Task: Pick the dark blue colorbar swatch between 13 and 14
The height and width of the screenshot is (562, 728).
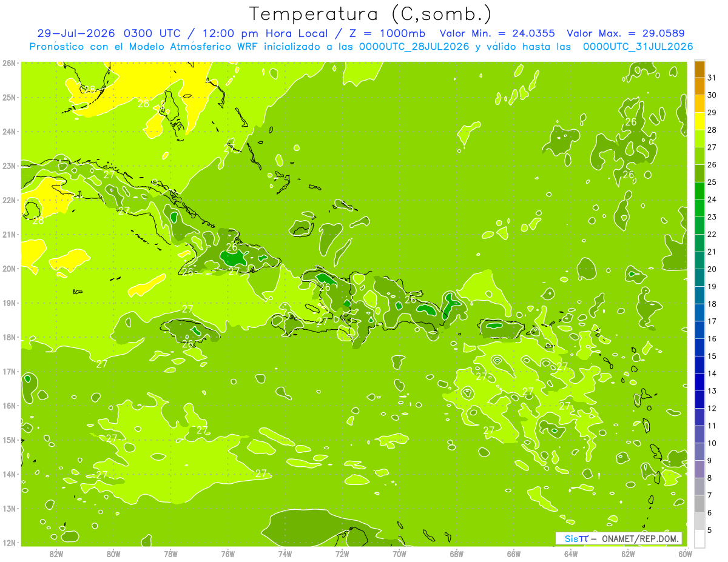Action: click(x=699, y=383)
